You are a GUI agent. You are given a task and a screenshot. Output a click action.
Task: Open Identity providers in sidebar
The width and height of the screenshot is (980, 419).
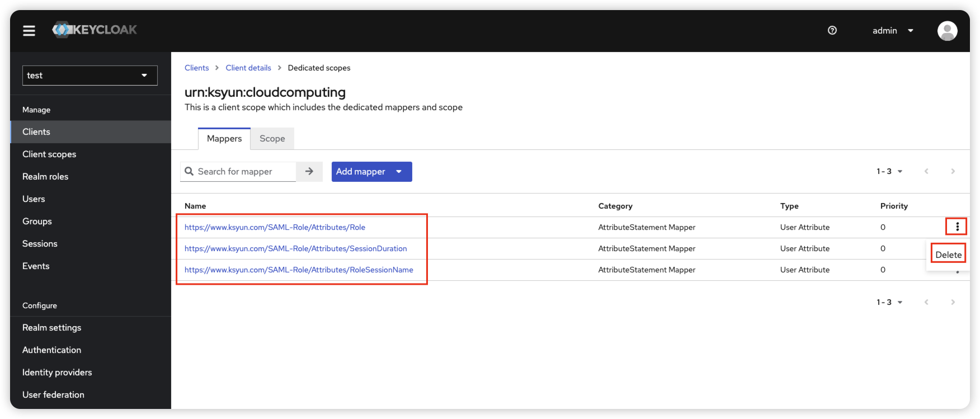57,372
